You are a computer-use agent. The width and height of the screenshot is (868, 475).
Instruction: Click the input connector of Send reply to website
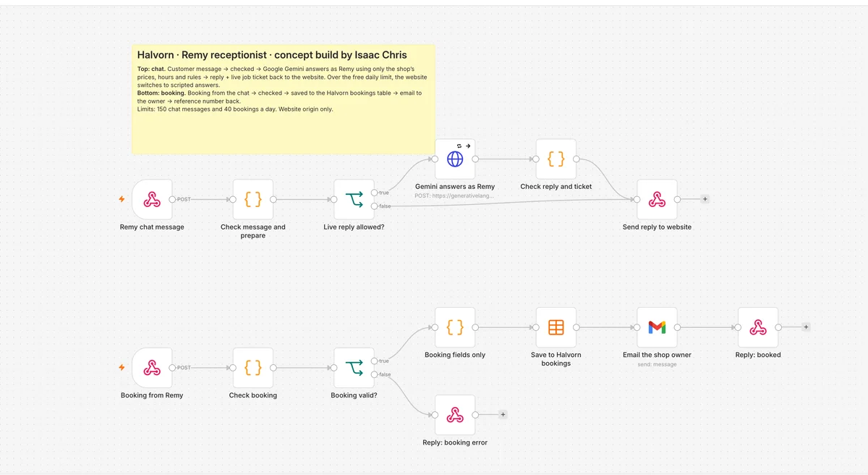coord(637,199)
